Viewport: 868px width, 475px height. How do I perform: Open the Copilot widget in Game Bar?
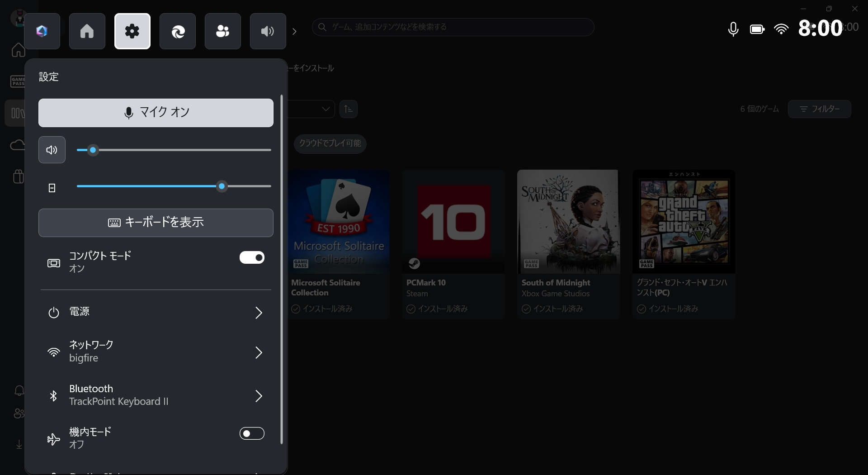[x=42, y=31]
